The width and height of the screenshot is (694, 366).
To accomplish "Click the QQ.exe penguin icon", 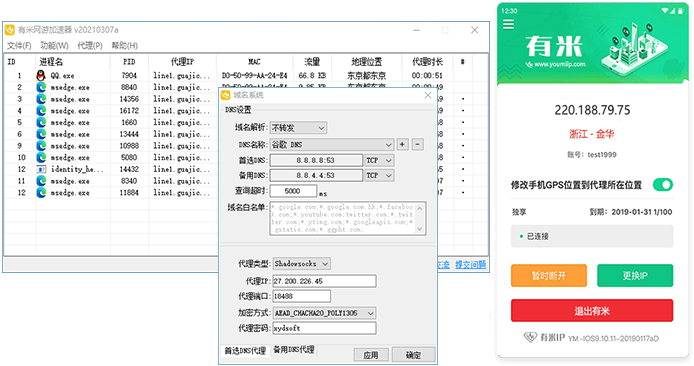I will [41, 75].
